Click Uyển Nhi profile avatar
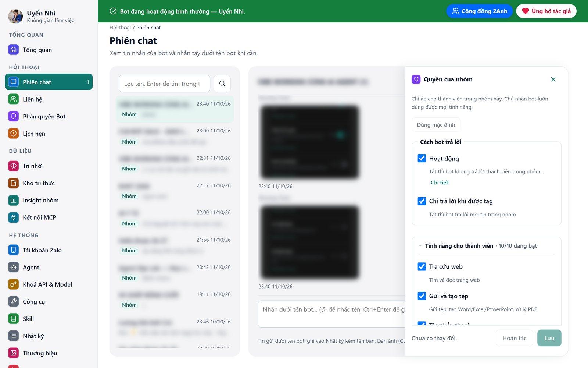Screen dimensions: 588x368 coord(15,16)
